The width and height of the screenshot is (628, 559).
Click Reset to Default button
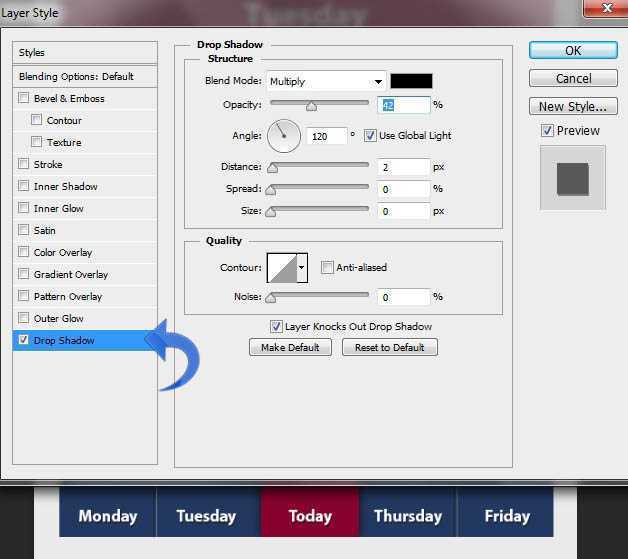click(390, 347)
